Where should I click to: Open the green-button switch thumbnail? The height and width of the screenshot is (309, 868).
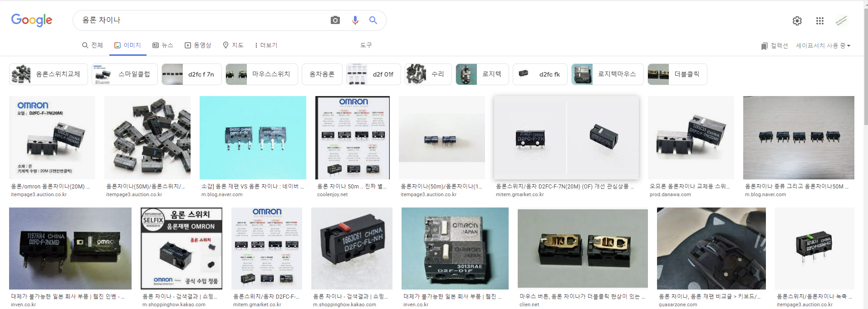[814, 248]
